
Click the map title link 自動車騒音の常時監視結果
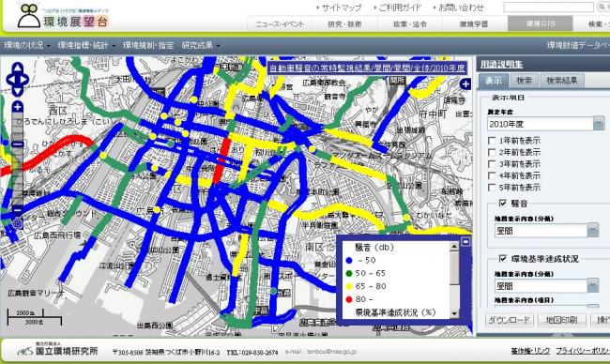[367, 68]
